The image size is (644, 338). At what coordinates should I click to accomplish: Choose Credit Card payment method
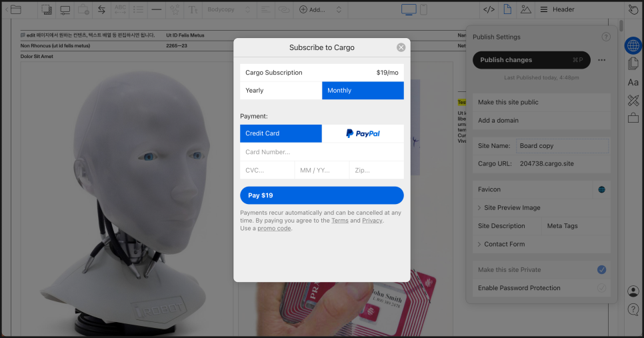pyautogui.click(x=281, y=133)
